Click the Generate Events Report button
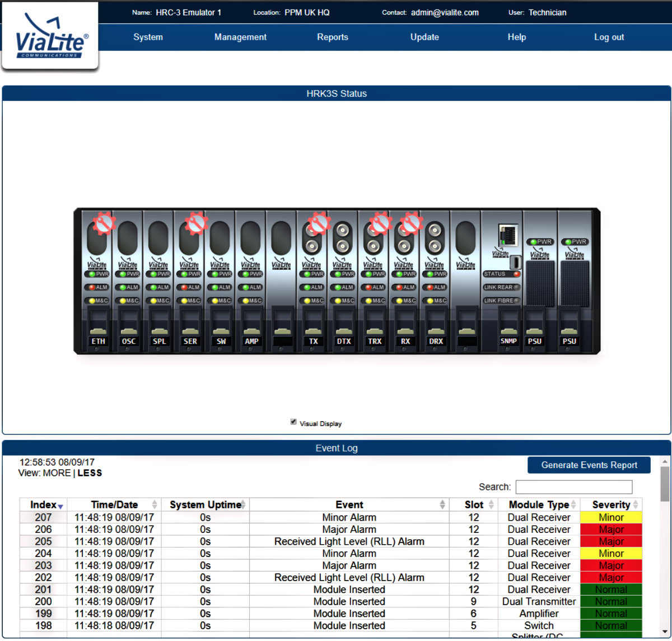Image resolution: width=672 pixels, height=641 pixels. click(x=589, y=465)
